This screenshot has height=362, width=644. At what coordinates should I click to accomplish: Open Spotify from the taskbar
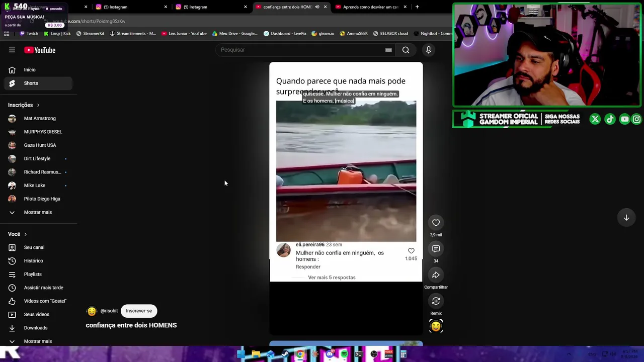point(344,354)
